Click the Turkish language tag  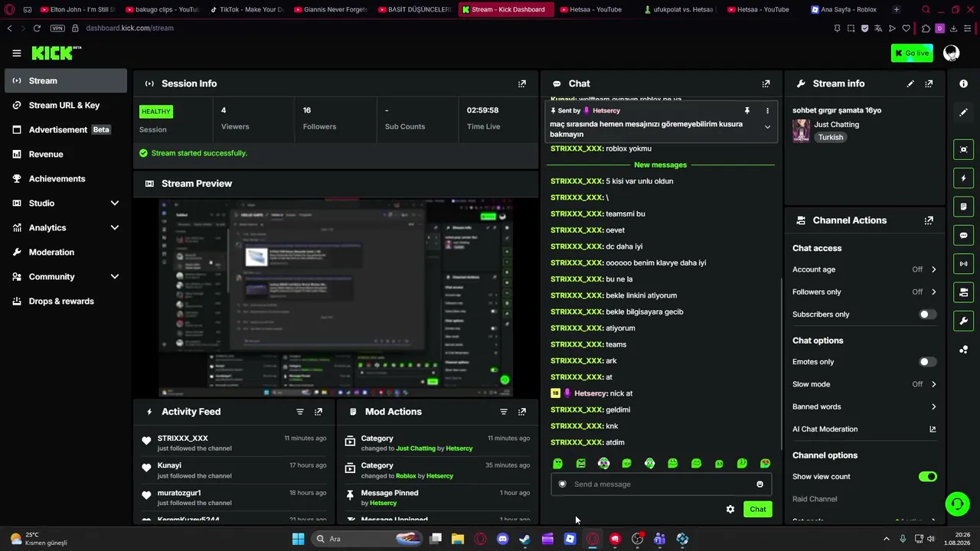pos(830,138)
